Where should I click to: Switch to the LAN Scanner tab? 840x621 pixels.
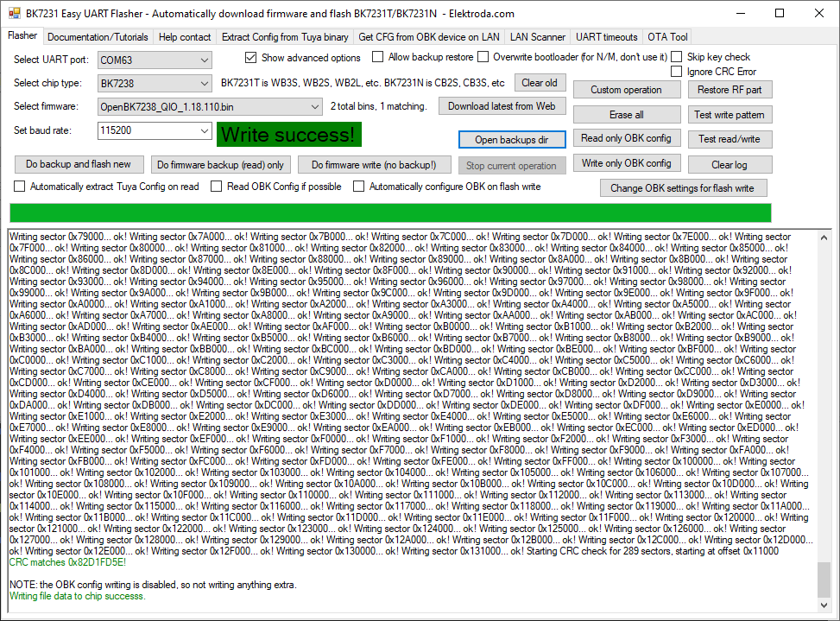pyautogui.click(x=537, y=37)
